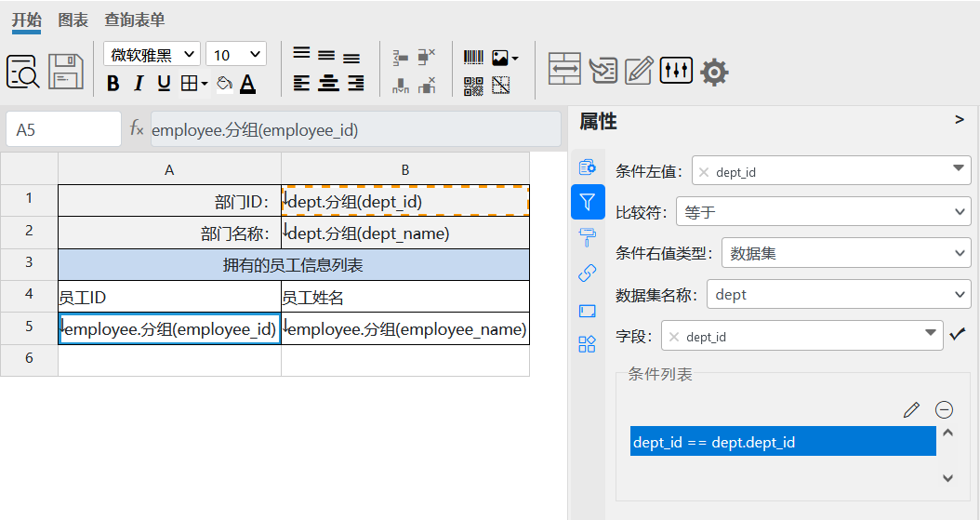The image size is (980, 520).
Task: Clear the 条件左值 dept_id value
Action: pyautogui.click(x=704, y=172)
